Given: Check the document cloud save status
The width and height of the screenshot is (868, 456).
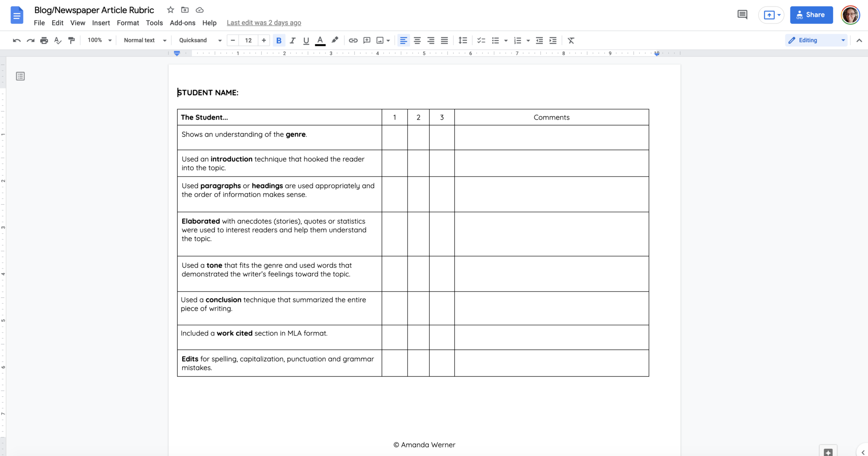Looking at the screenshot, I should pos(199,10).
